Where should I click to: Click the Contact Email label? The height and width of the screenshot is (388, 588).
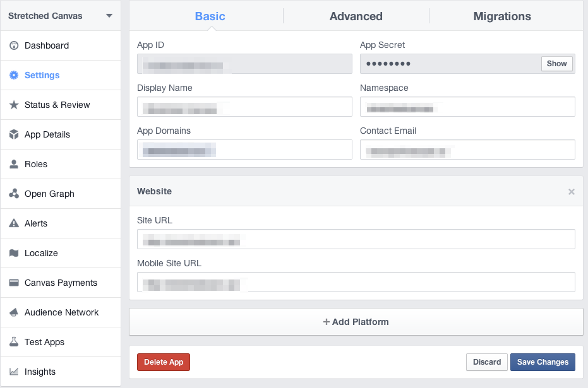(x=388, y=131)
